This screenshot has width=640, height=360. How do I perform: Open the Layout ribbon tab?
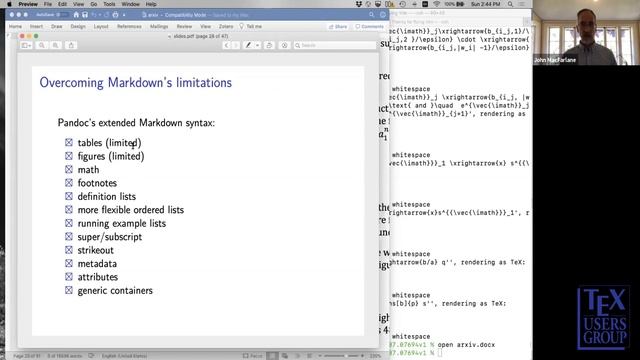click(101, 27)
